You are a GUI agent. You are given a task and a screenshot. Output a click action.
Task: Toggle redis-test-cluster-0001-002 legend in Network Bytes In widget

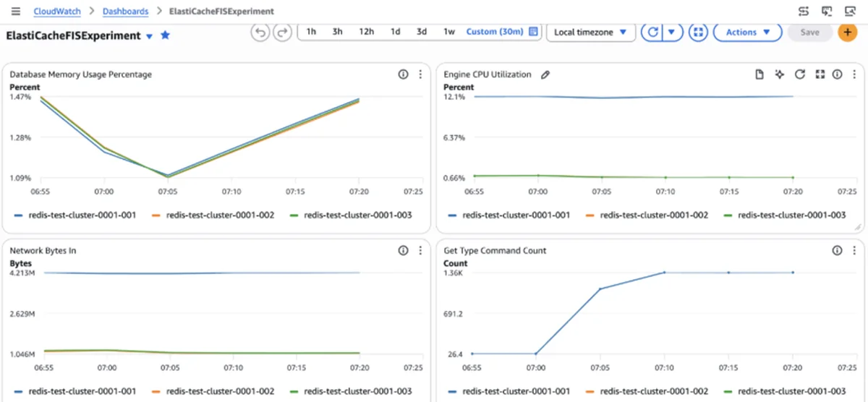click(213, 391)
